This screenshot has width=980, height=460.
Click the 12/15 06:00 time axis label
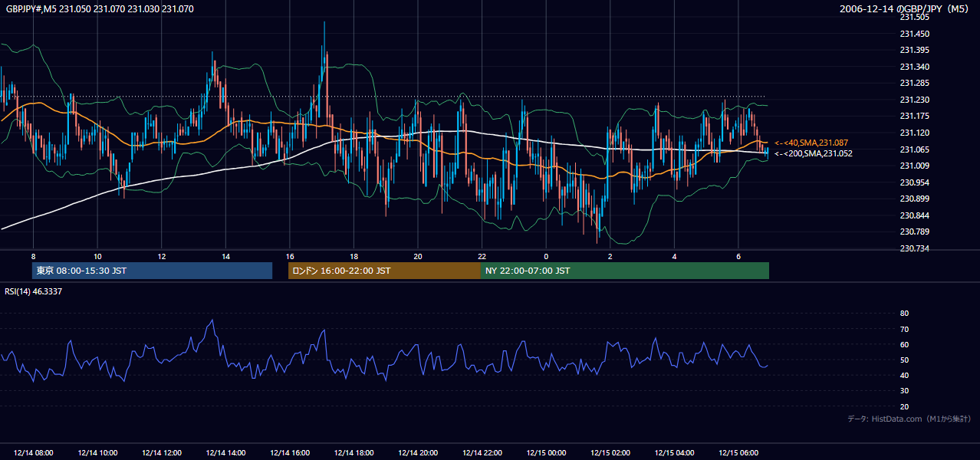tap(738, 453)
